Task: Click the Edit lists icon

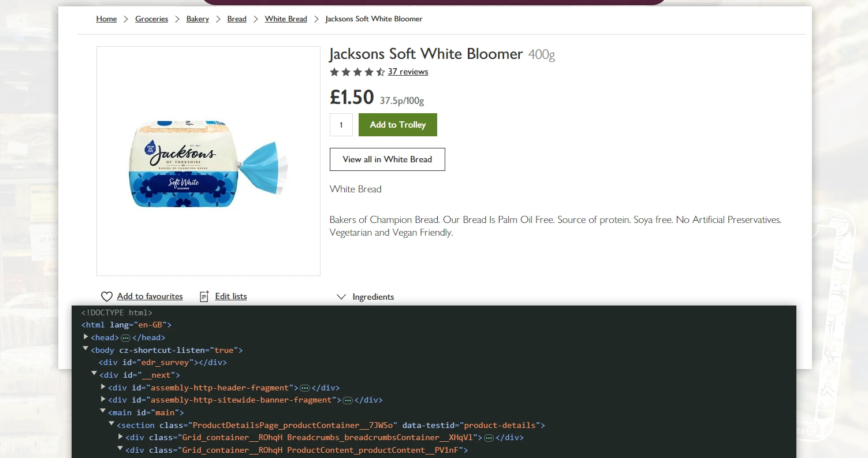Action: (x=204, y=296)
